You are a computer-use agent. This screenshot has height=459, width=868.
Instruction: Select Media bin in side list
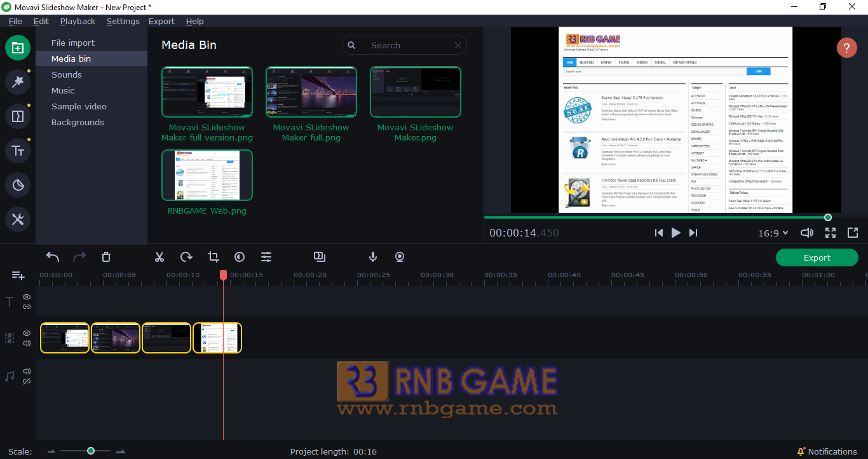pos(92,58)
